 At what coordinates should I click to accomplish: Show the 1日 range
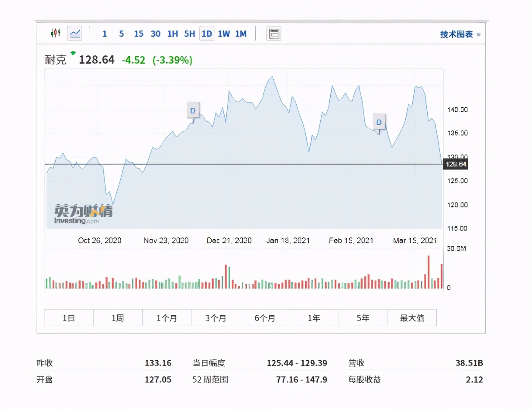(x=69, y=318)
